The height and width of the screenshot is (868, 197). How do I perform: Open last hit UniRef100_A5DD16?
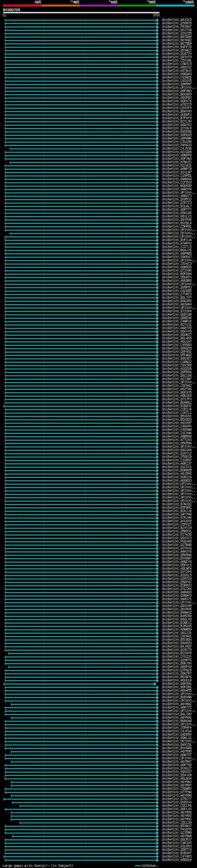point(177,860)
